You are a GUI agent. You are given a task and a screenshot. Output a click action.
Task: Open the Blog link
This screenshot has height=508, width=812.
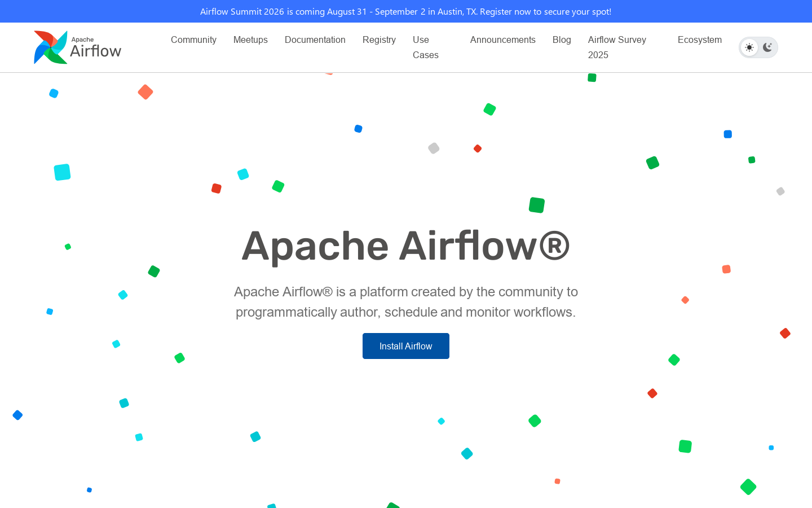tap(562, 40)
